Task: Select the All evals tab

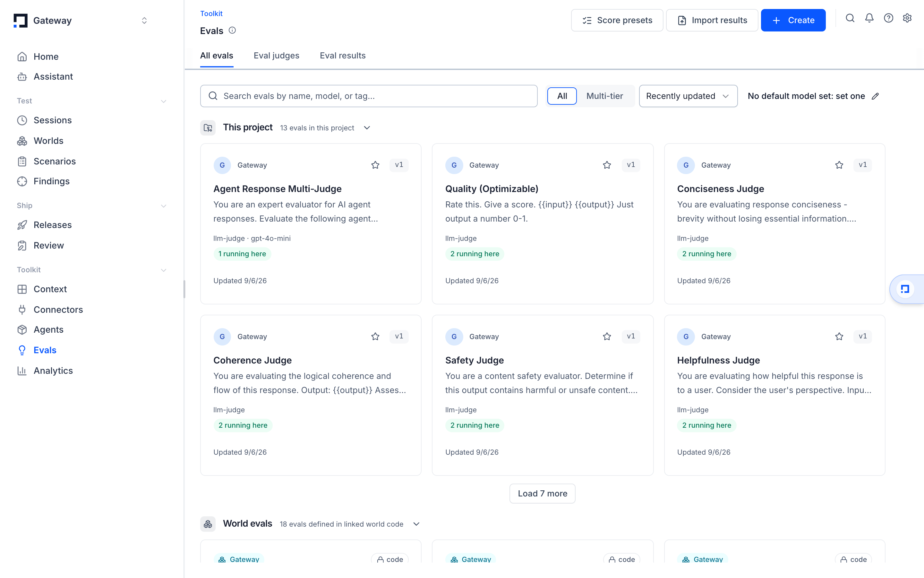Action: click(x=217, y=56)
